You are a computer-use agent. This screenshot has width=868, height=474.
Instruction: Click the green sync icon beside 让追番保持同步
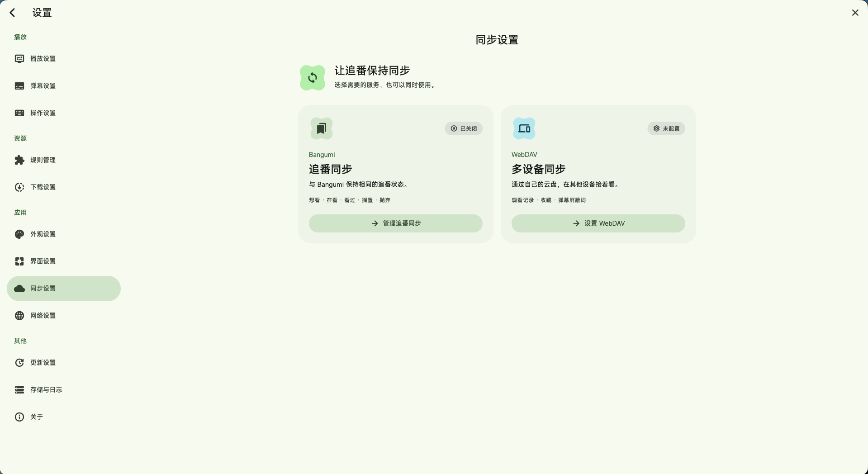(313, 78)
